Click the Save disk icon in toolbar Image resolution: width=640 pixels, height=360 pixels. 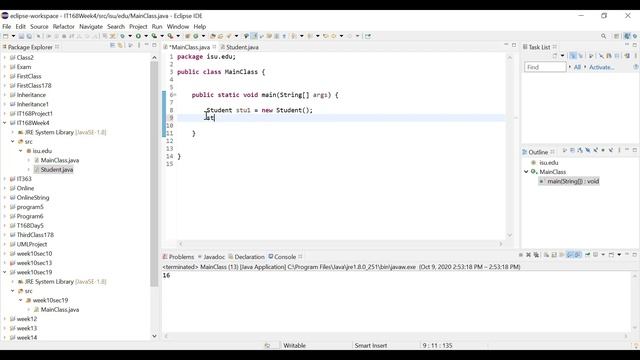(x=21, y=36)
